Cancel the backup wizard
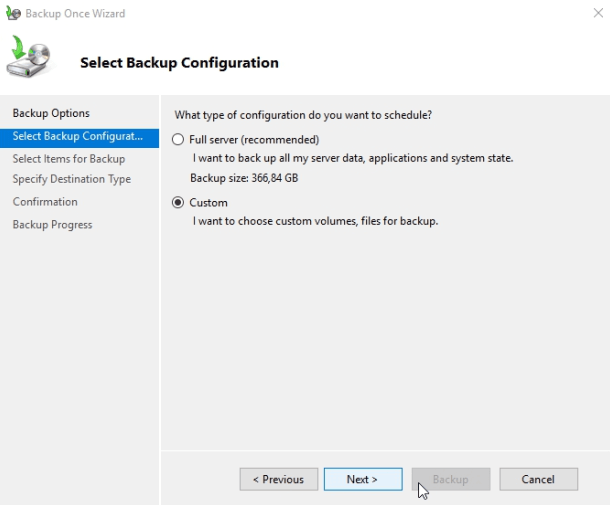 click(x=538, y=479)
